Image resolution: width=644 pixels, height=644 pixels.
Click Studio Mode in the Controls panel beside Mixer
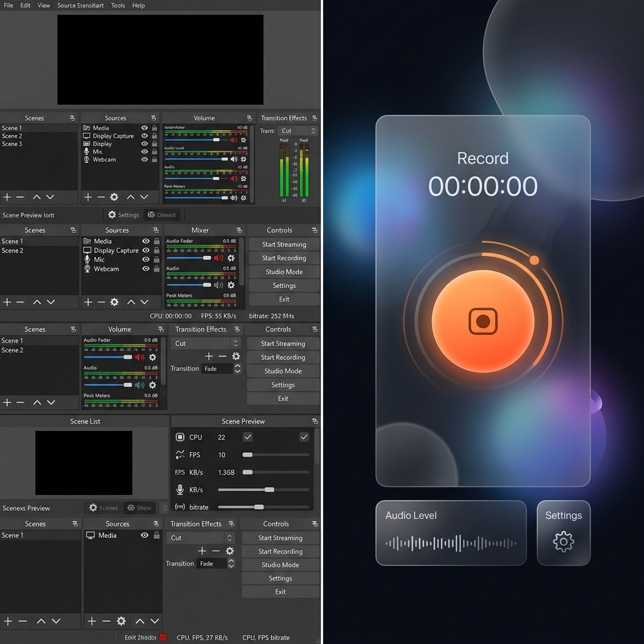point(284,272)
